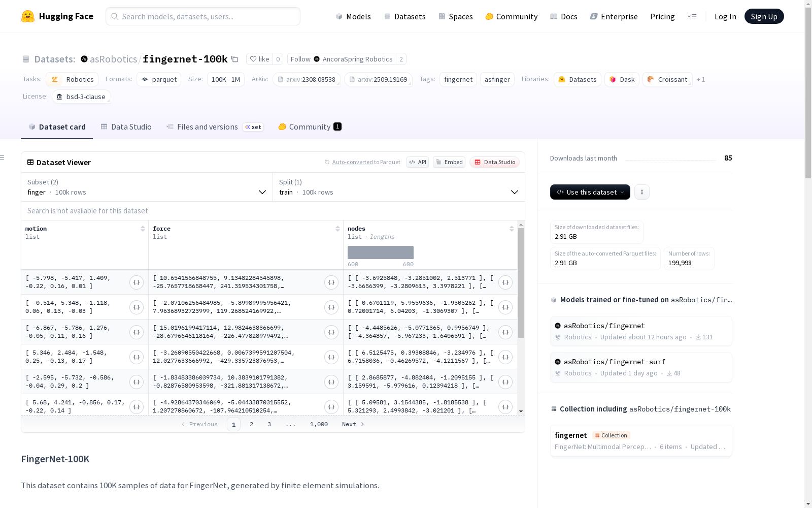This screenshot has height=508, width=812.
Task: Open Docs in the top navigation
Action: (564, 16)
